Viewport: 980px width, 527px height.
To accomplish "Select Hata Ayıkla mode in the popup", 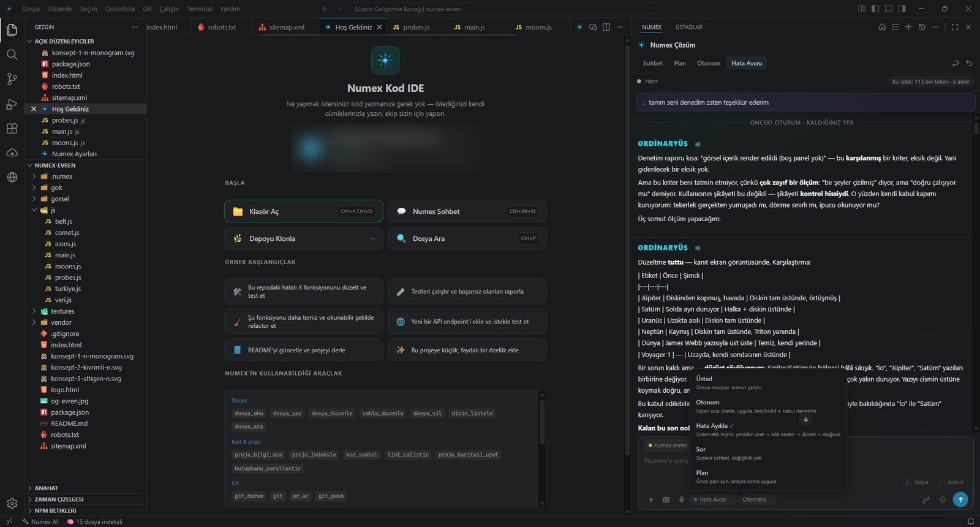I will (768, 430).
